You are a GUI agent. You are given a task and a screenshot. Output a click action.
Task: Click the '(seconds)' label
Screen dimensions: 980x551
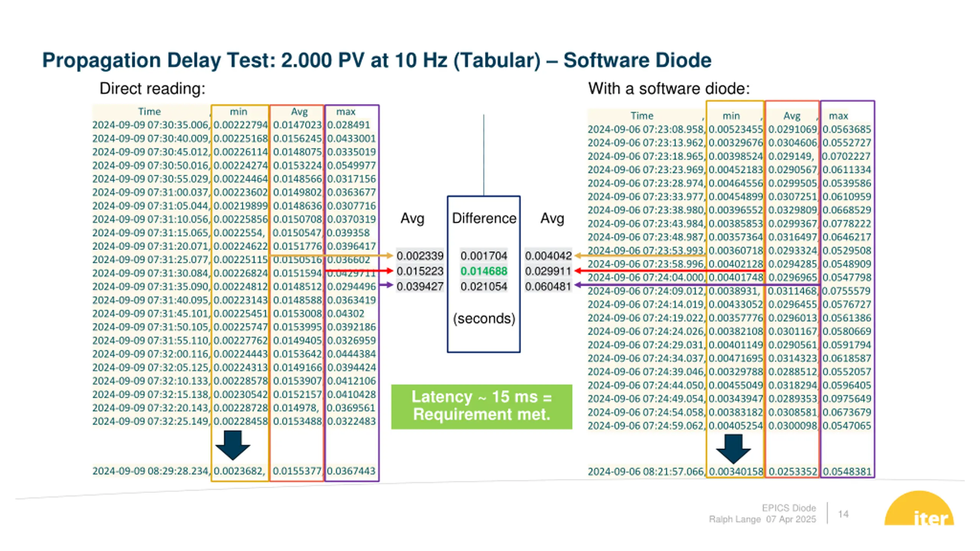(x=484, y=318)
